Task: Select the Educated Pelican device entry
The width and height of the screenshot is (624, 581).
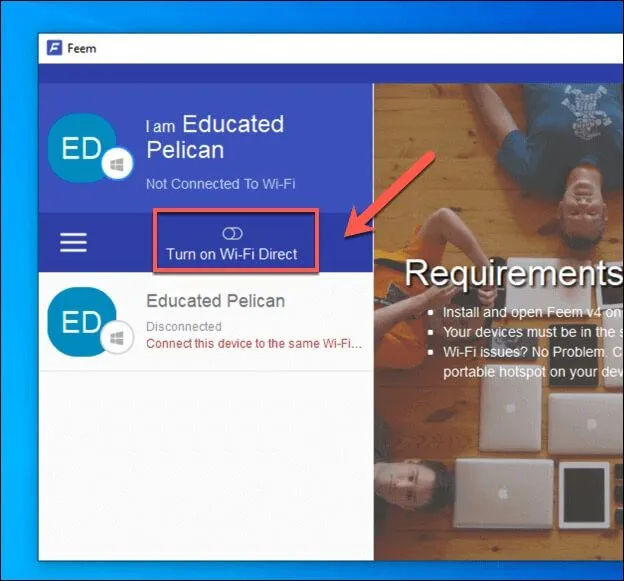Action: [215, 301]
